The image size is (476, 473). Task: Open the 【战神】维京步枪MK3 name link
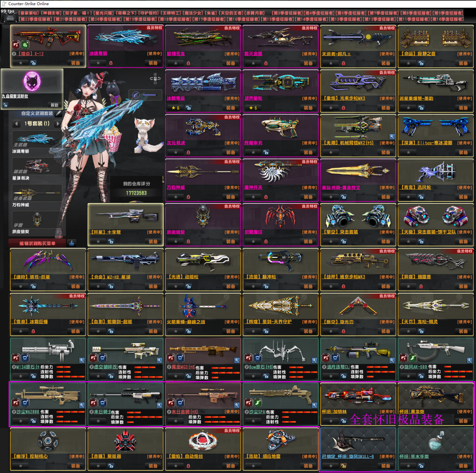pyautogui.click(x=344, y=277)
